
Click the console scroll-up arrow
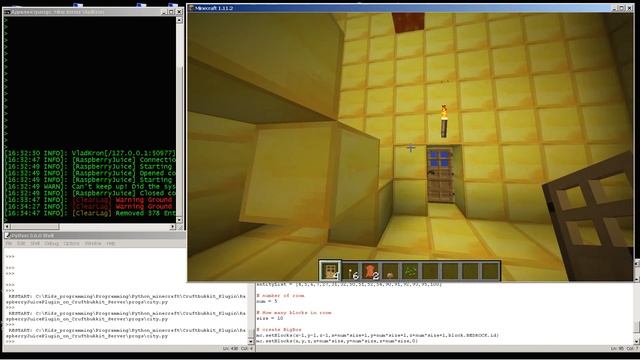(179, 20)
